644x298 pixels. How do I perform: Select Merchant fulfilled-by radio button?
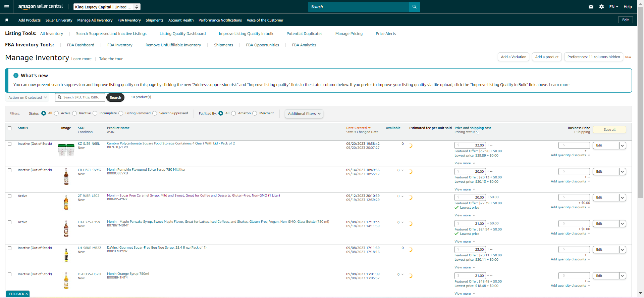[255, 113]
